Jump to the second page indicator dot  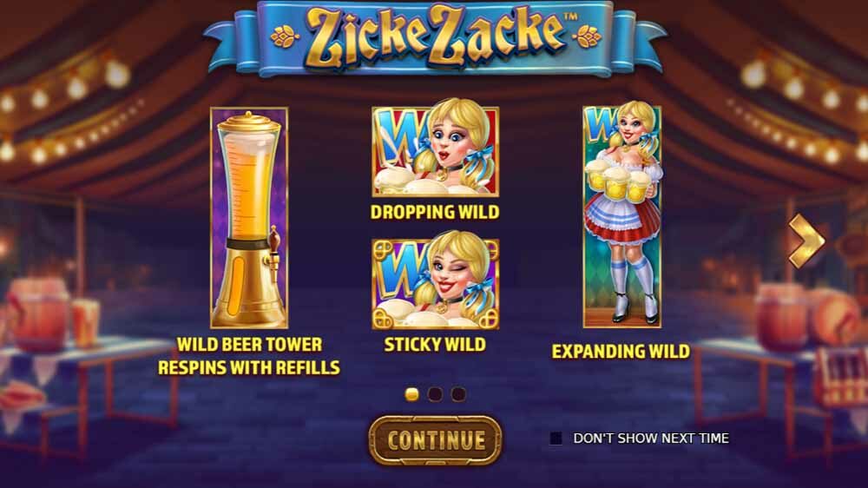tap(435, 394)
